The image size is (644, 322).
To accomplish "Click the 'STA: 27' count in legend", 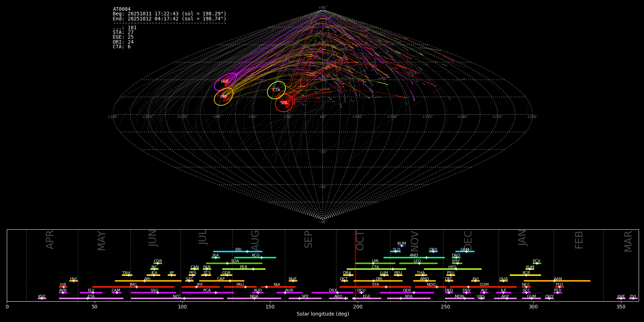I will click(x=123, y=33).
